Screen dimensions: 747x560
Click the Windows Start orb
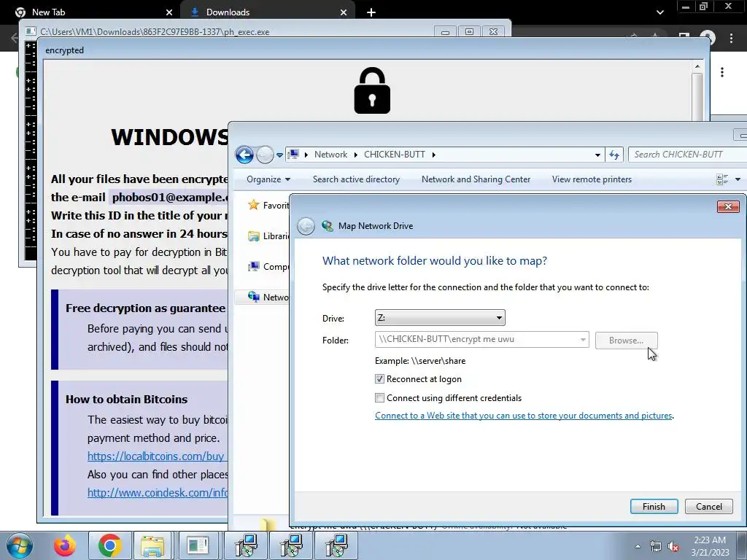coord(19,545)
